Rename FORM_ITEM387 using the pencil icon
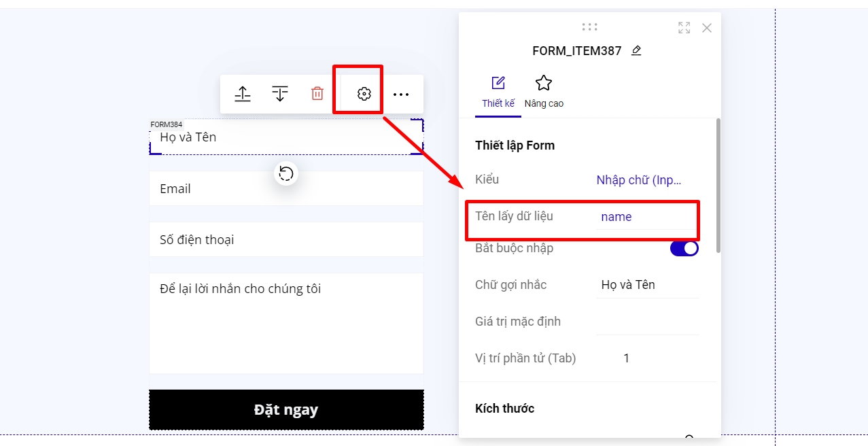868x446 pixels. 636,51
